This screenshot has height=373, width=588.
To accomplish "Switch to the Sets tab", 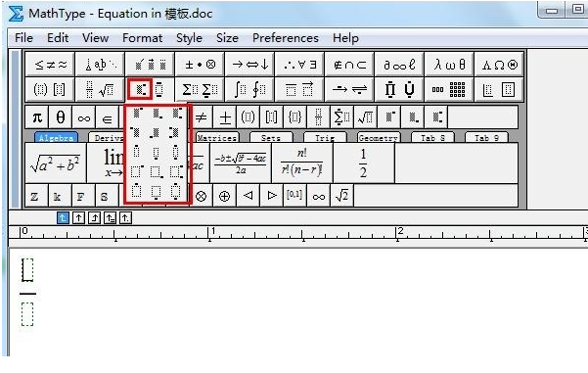I will [271, 138].
